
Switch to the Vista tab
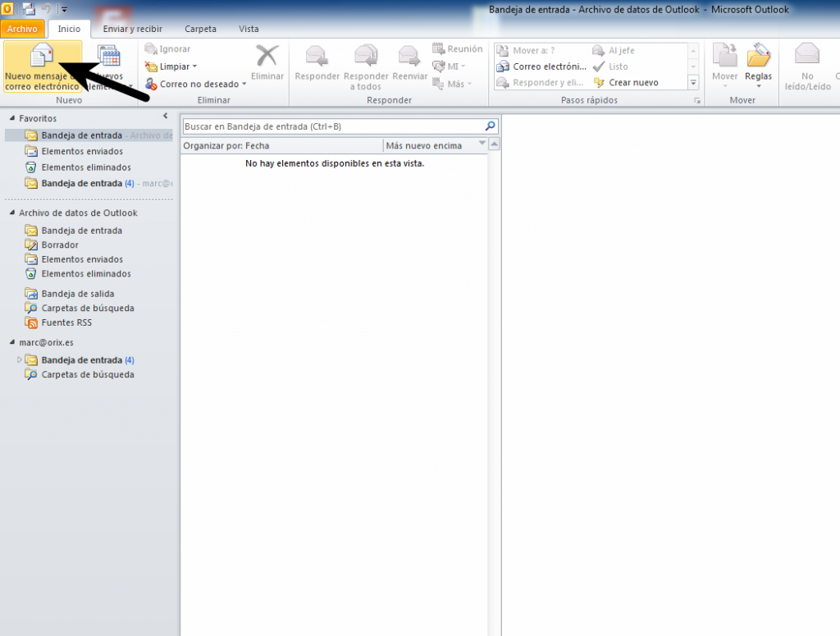pos(249,29)
